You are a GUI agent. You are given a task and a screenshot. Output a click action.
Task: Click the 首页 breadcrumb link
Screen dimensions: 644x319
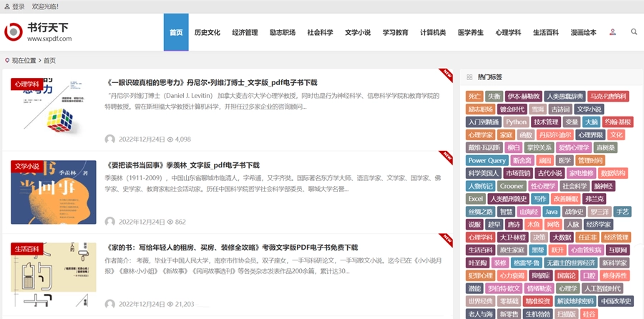(x=49, y=61)
